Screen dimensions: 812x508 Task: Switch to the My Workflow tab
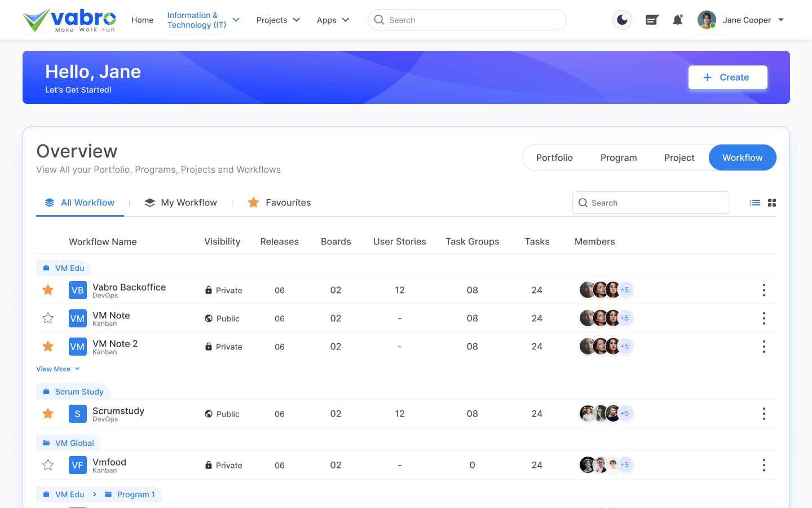[181, 203]
